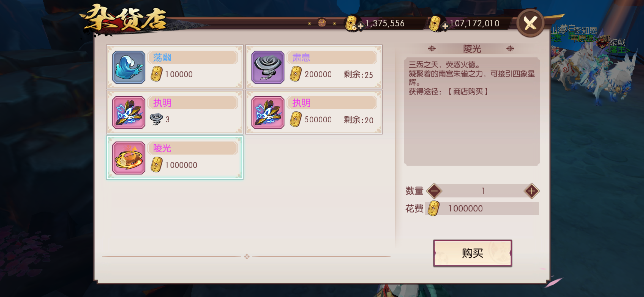The height and width of the screenshot is (297, 644).
Task: Increase purchase quantity with plus button
Action: 531,191
